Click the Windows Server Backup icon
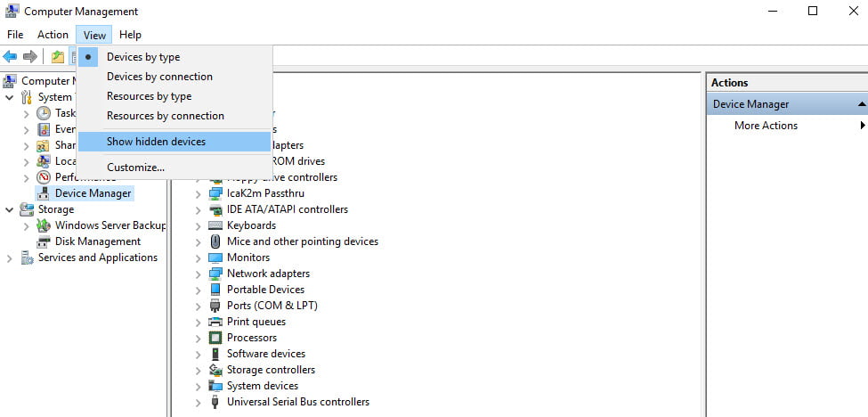 (x=44, y=225)
